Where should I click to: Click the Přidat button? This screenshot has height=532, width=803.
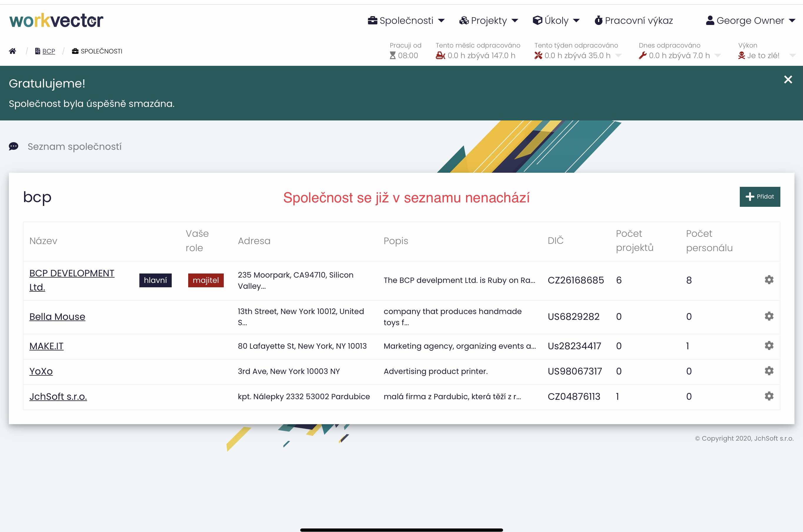[x=759, y=197]
